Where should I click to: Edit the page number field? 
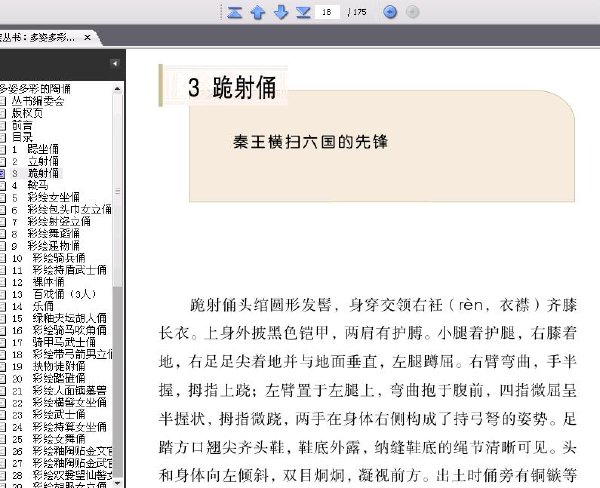pos(327,12)
